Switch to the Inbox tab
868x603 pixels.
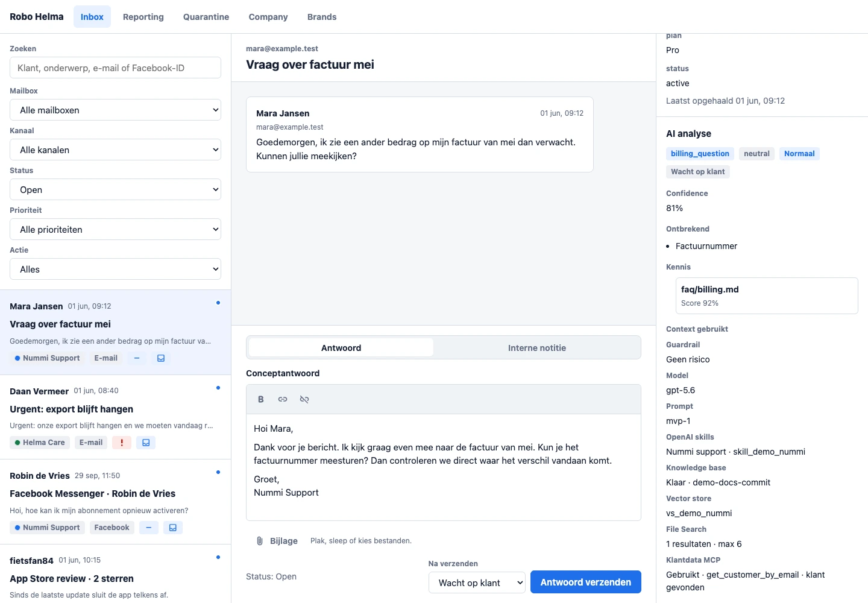click(92, 17)
